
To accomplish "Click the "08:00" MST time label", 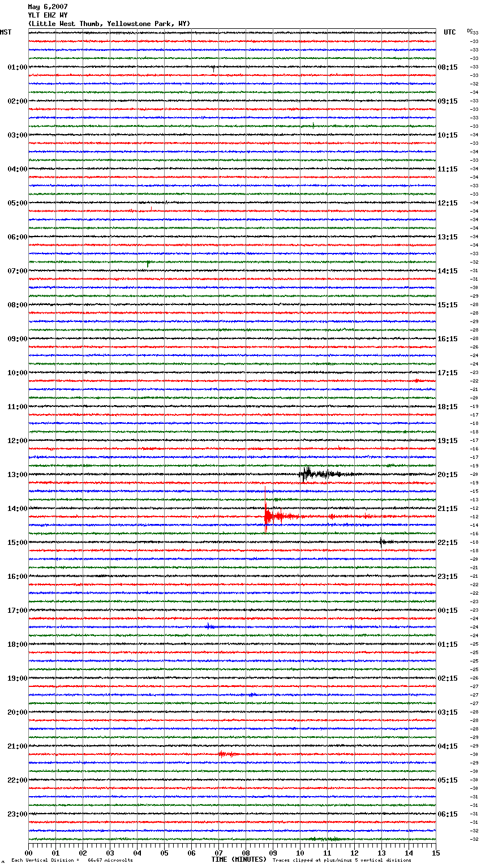I will (x=18, y=305).
